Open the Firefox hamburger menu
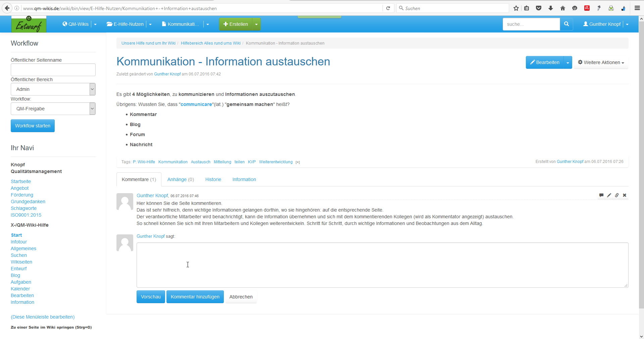This screenshot has width=644, height=339. tap(637, 8)
